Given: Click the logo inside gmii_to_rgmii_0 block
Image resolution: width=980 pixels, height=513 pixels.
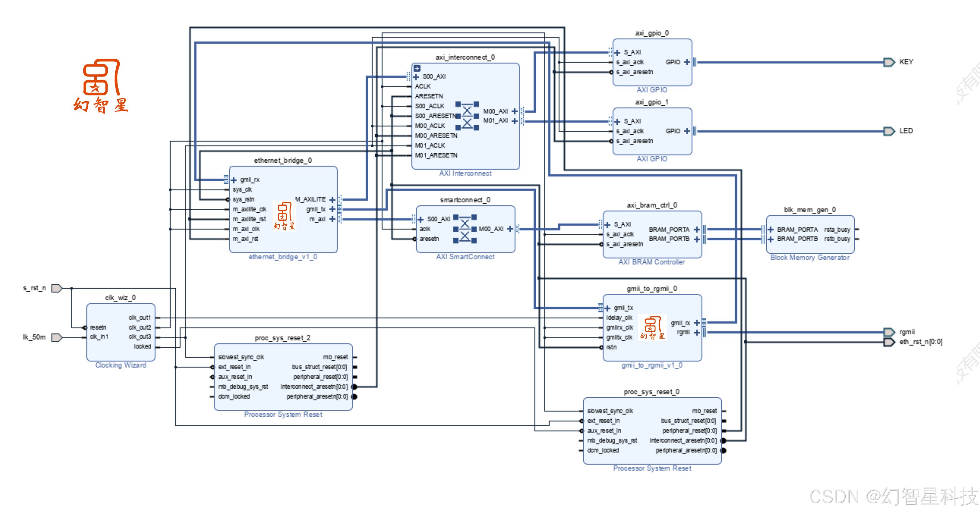Looking at the screenshot, I should coord(652,327).
